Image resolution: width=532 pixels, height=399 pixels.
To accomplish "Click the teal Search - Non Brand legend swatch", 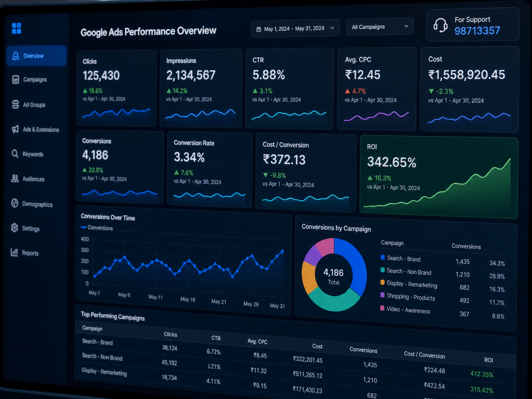I will pos(383,270).
